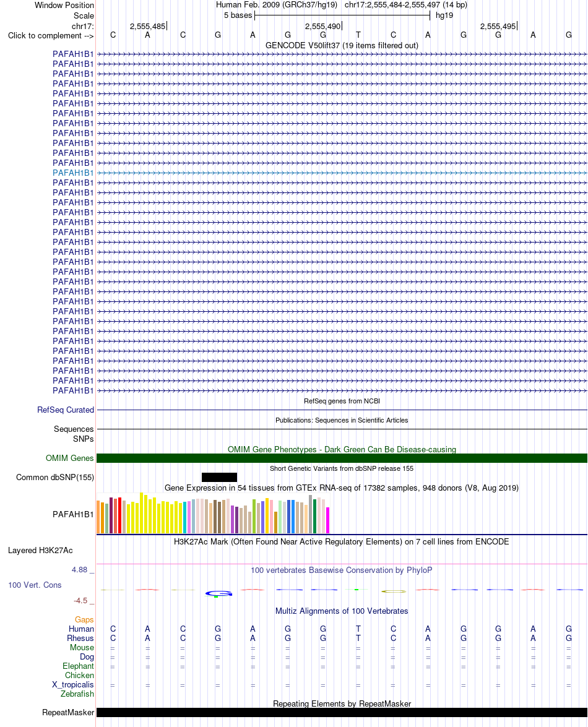Select the Dog species label
The height and width of the screenshot is (727, 588).
87,657
